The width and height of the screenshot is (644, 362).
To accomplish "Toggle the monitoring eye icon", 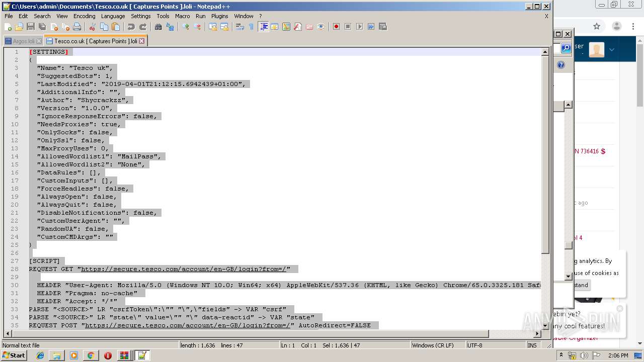I will 321,27.
